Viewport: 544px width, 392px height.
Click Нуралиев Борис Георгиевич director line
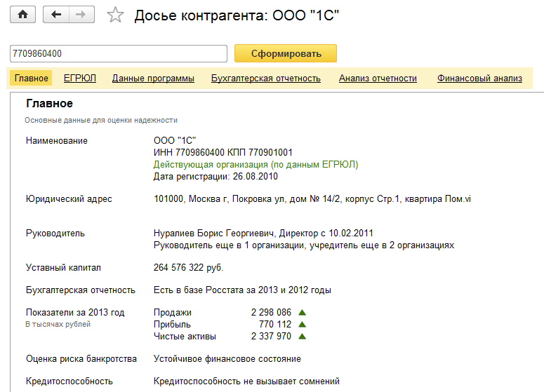point(263,234)
